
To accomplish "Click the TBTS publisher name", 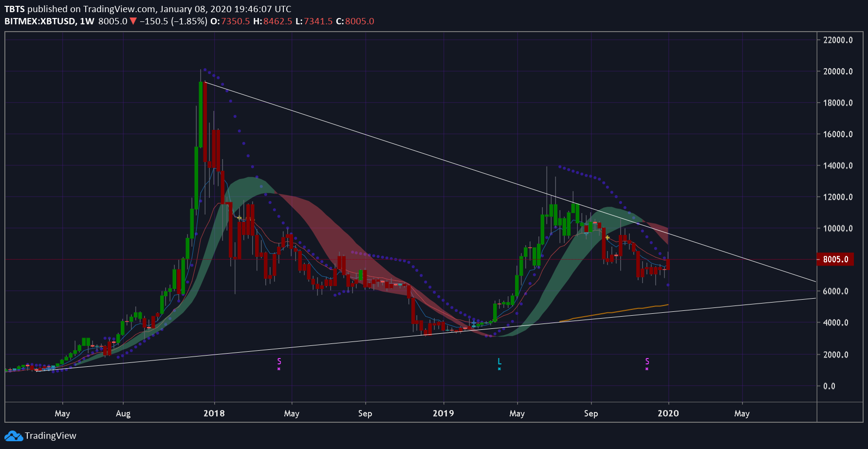I will pos(15,9).
